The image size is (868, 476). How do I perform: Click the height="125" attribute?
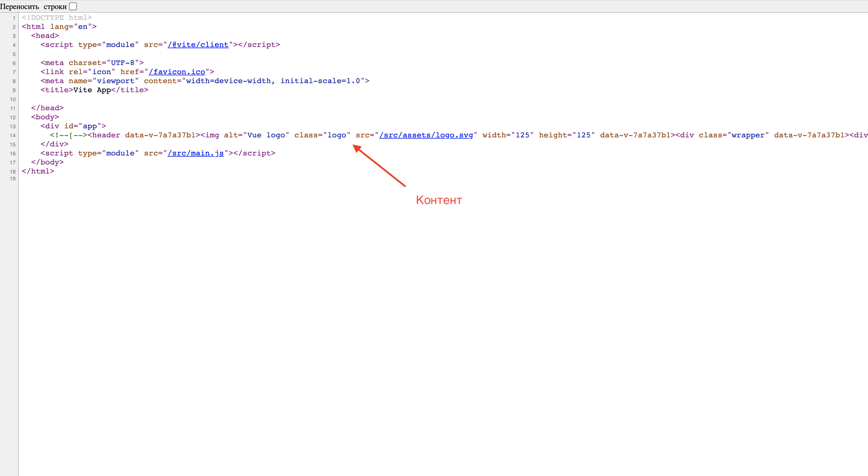click(567, 135)
